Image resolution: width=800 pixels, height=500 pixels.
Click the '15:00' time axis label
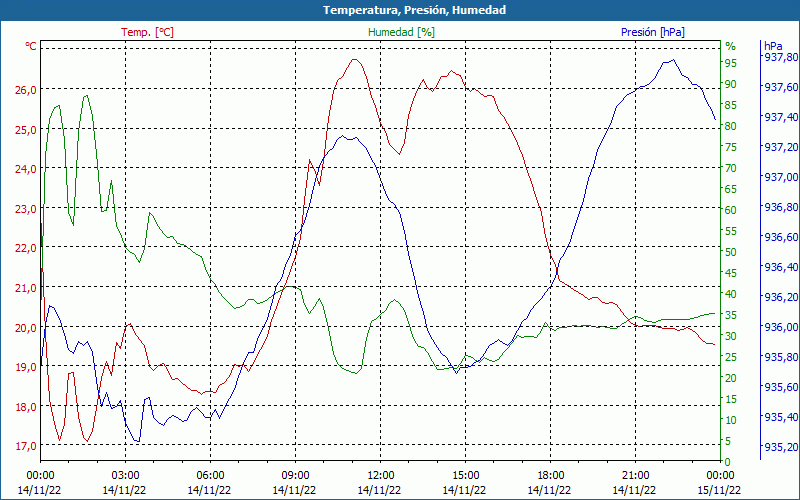point(465,475)
